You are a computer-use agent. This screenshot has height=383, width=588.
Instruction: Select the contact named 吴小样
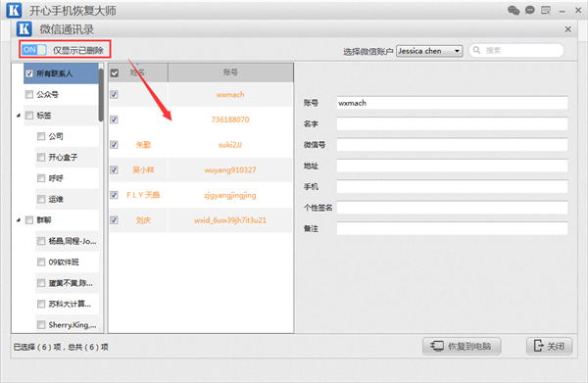point(143,170)
